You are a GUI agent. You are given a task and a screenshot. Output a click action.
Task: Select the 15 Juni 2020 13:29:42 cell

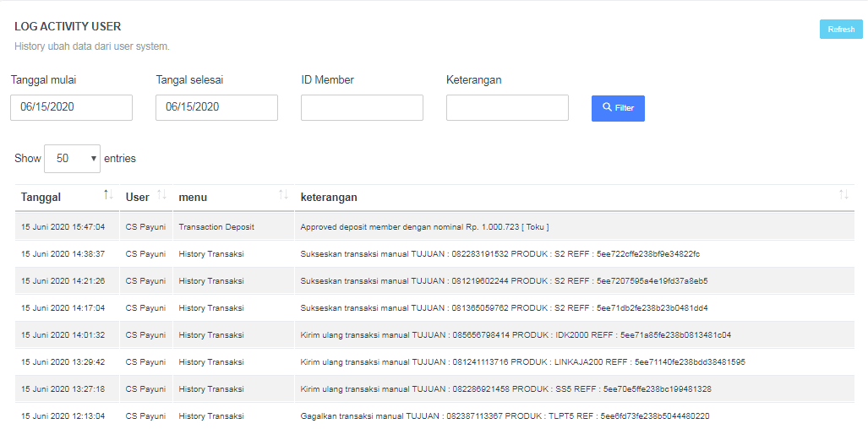point(67,362)
